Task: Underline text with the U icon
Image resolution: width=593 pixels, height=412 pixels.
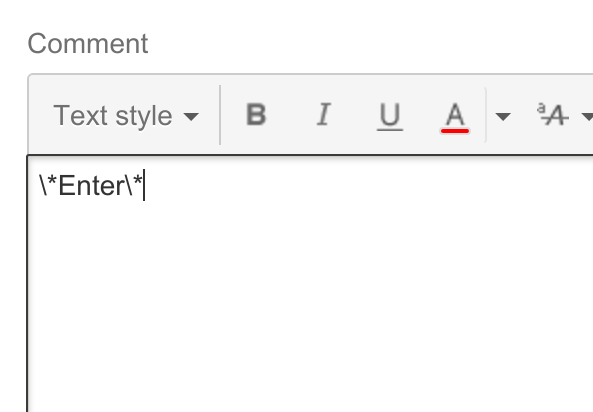Action: 390,116
